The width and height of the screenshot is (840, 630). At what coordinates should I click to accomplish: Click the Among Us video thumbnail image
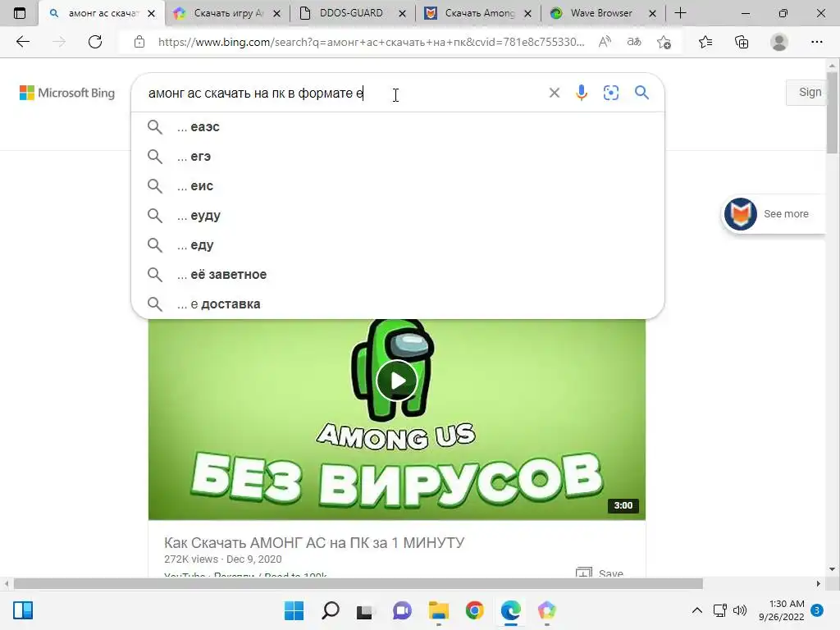[x=396, y=419]
